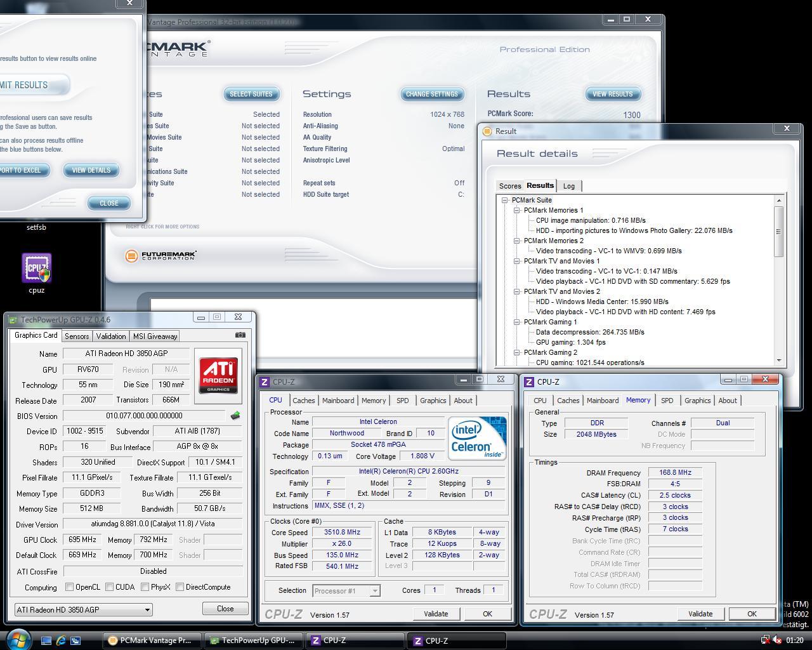Click Validate in CPU-Z CPU window
Screen dimensions: 812x650
pos(436,614)
